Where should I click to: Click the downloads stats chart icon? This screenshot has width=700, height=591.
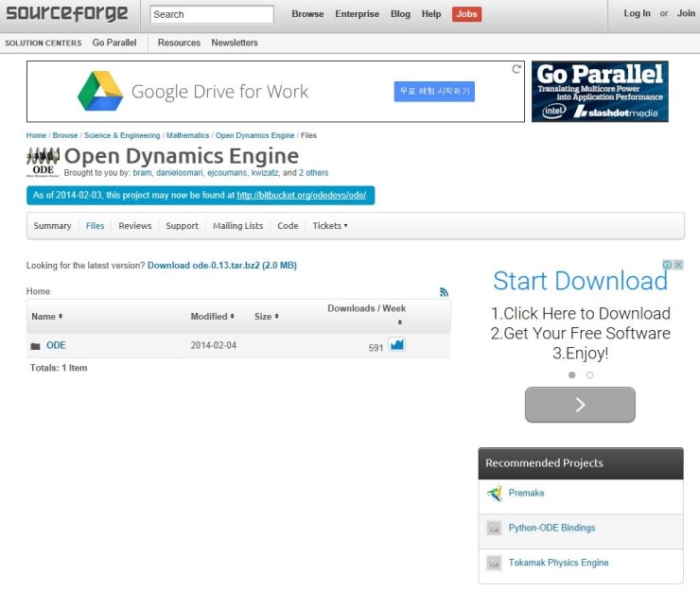[397, 345]
